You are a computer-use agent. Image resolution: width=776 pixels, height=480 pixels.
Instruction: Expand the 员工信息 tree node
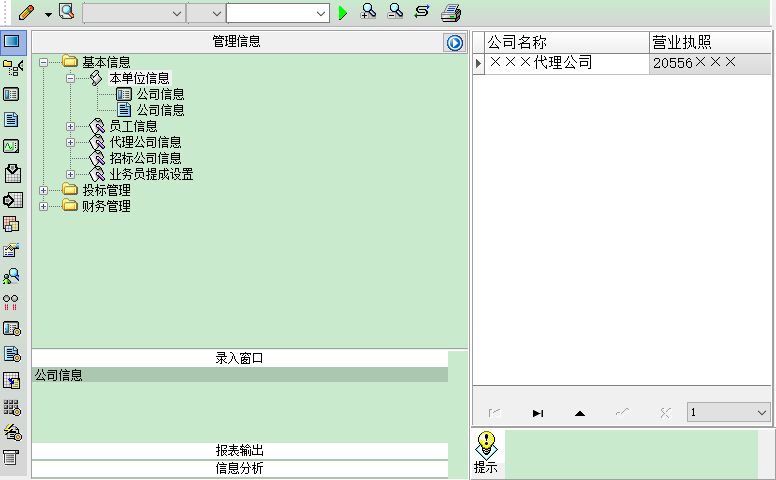pyautogui.click(x=70, y=126)
